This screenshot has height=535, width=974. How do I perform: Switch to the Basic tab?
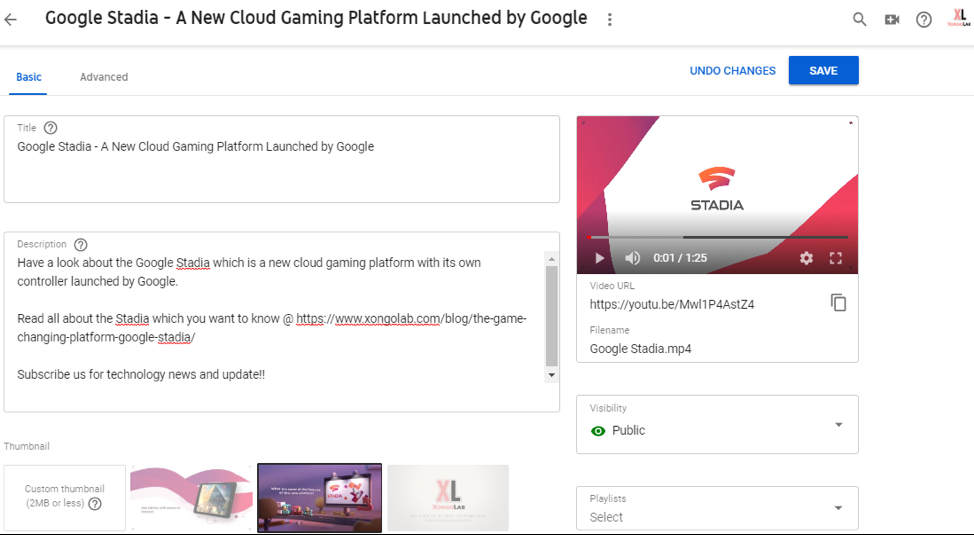pyautogui.click(x=29, y=77)
